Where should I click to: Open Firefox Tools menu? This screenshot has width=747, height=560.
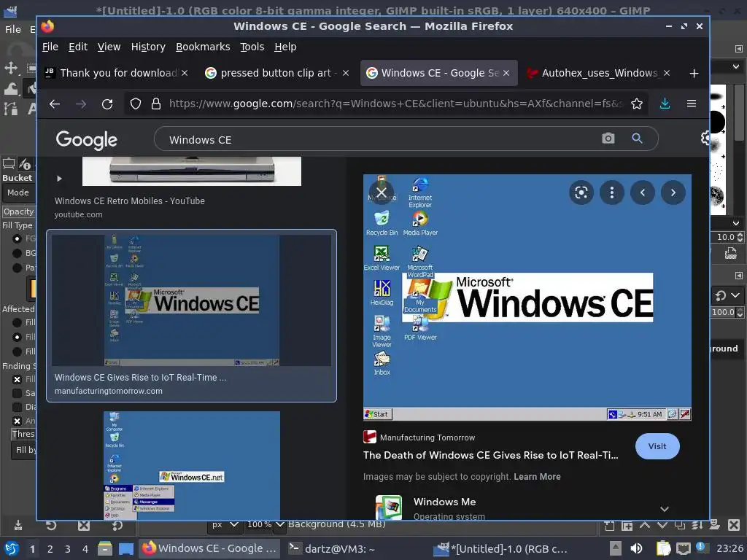(252, 47)
